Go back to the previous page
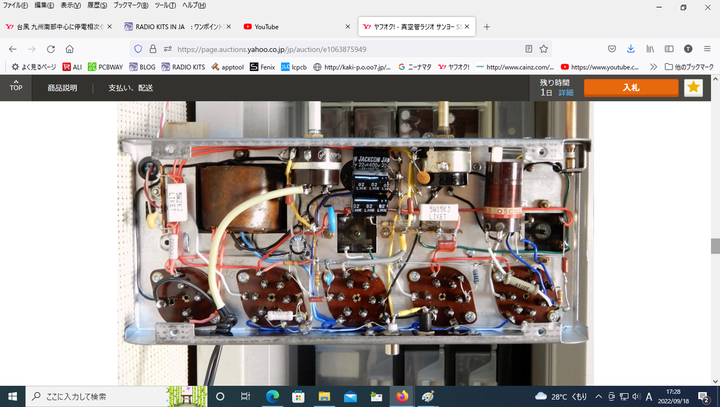Viewport: 720px width, 407px height. point(13,47)
